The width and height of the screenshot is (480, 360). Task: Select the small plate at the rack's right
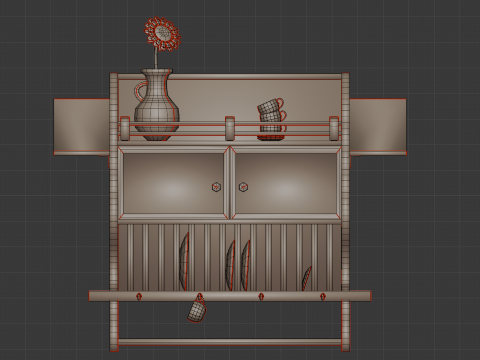tap(307, 278)
